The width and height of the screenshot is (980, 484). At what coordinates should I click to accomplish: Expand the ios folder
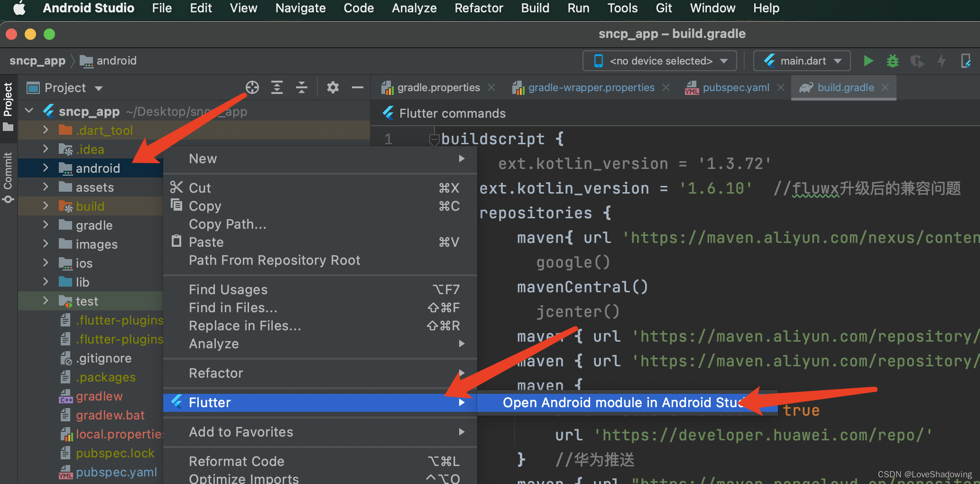tap(46, 263)
